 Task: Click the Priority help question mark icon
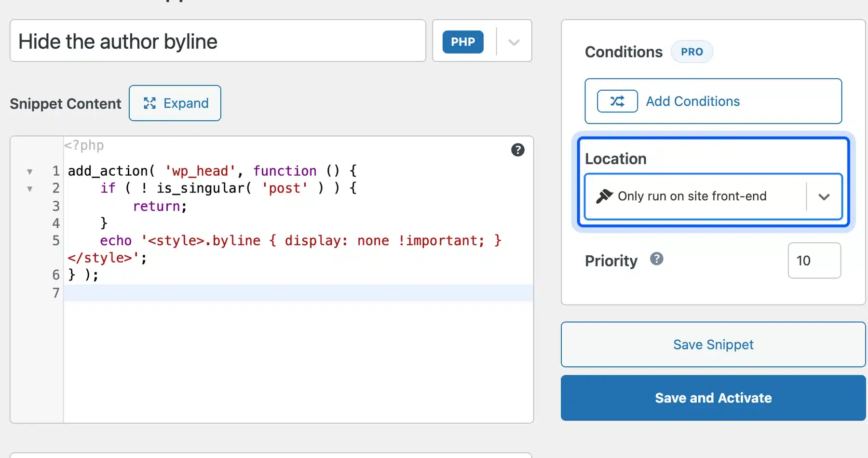(x=656, y=259)
